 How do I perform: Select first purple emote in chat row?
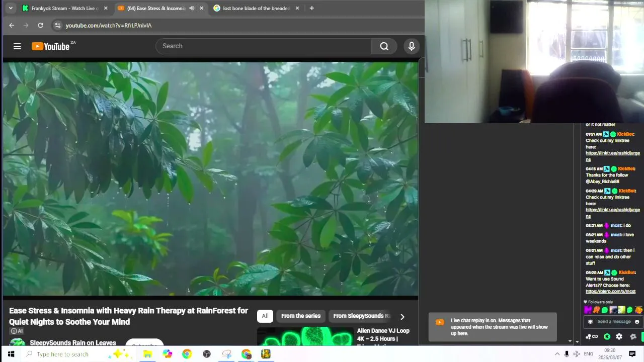point(588,310)
